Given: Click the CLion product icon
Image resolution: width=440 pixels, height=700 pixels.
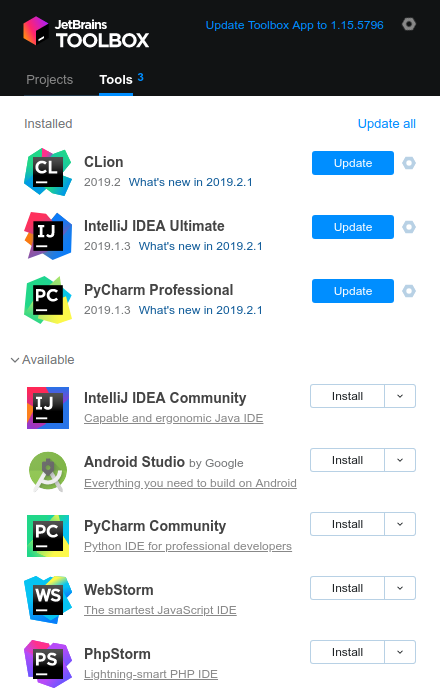Looking at the screenshot, I should pos(48,172).
